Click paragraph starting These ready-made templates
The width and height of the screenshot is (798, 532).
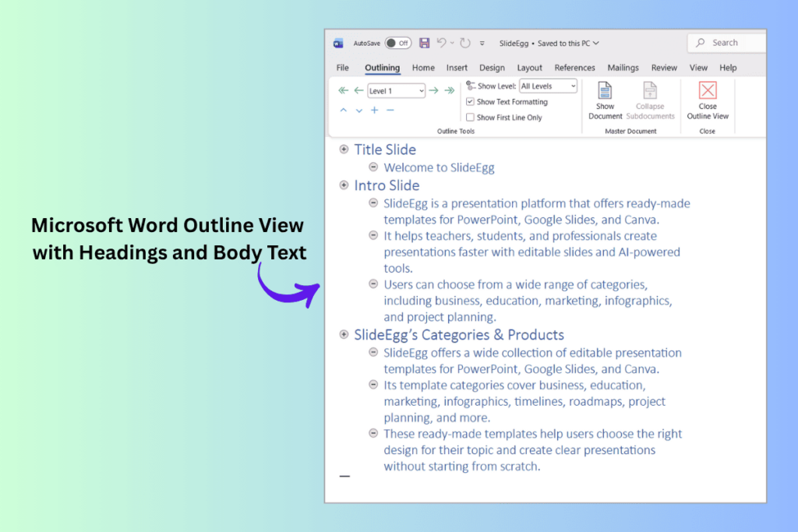[532, 450]
